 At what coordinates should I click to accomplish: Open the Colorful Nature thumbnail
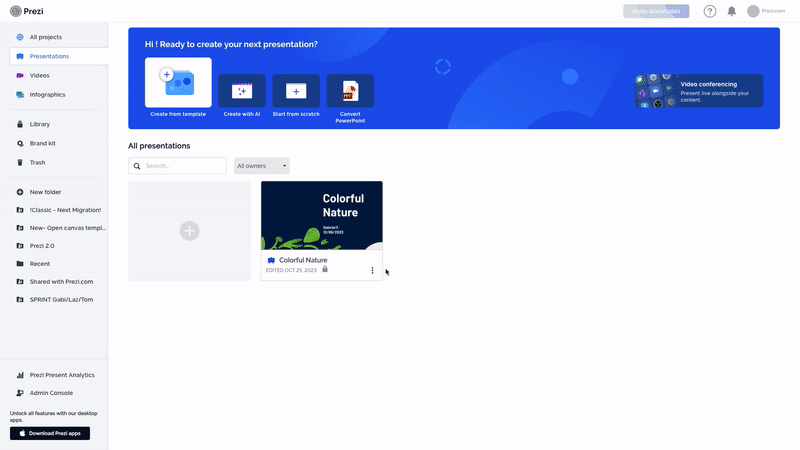tap(321, 215)
